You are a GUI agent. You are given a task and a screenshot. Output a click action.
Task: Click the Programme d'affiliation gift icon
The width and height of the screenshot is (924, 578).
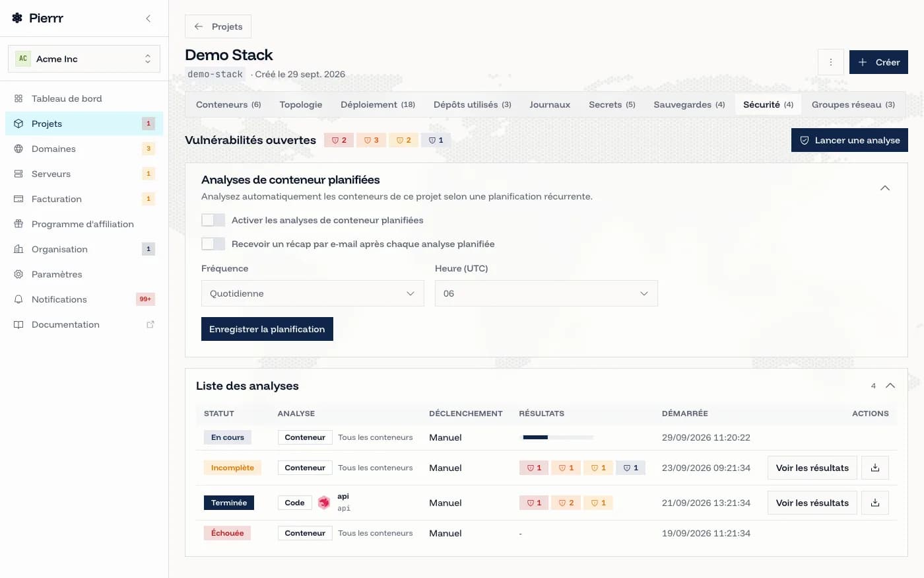[18, 224]
